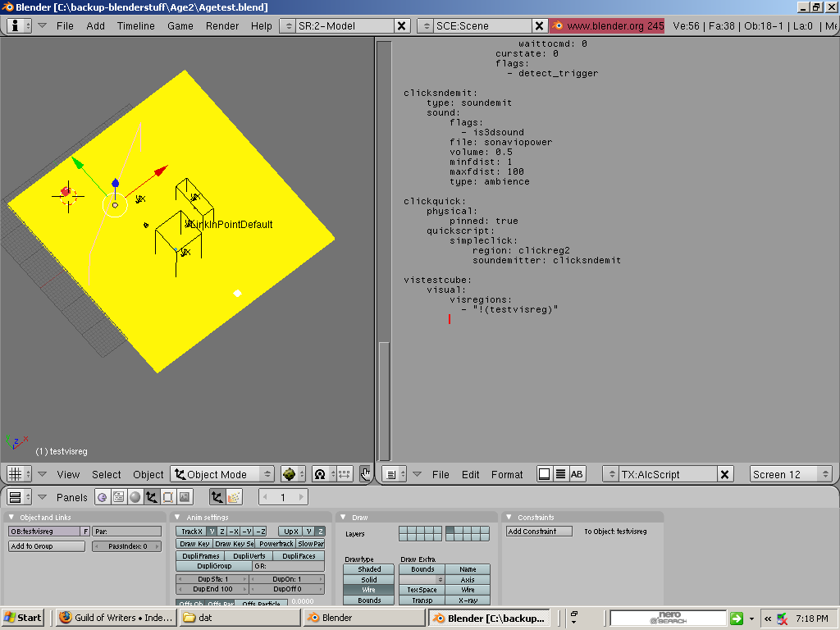This screenshot has width=840, height=630.
Task: Open the Timeline menu
Action: (135, 25)
